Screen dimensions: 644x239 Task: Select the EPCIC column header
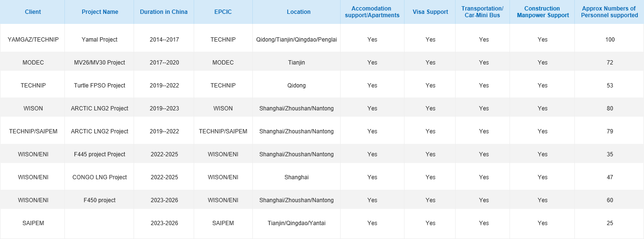coord(223,12)
